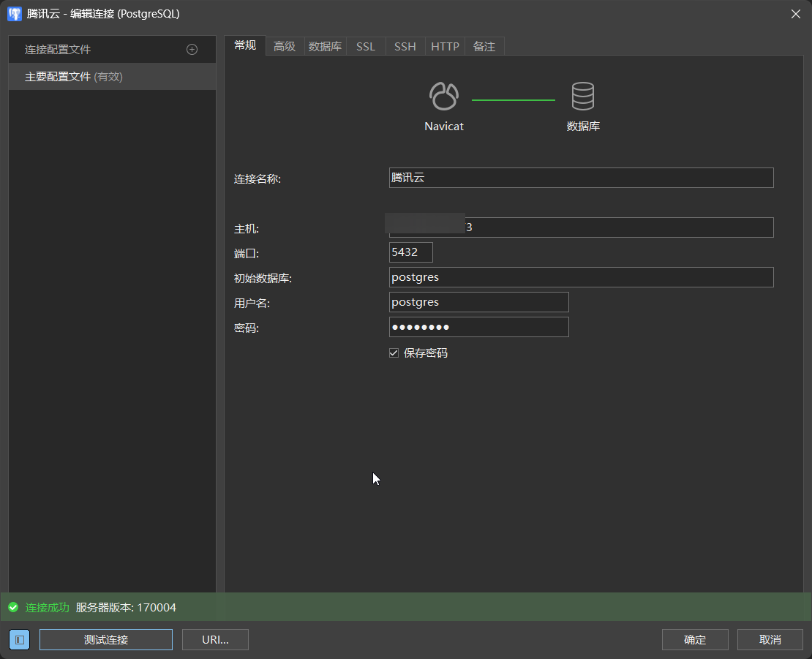Image resolution: width=812 pixels, height=659 pixels.
Task: Focus the 密码 password field
Action: pyautogui.click(x=479, y=327)
